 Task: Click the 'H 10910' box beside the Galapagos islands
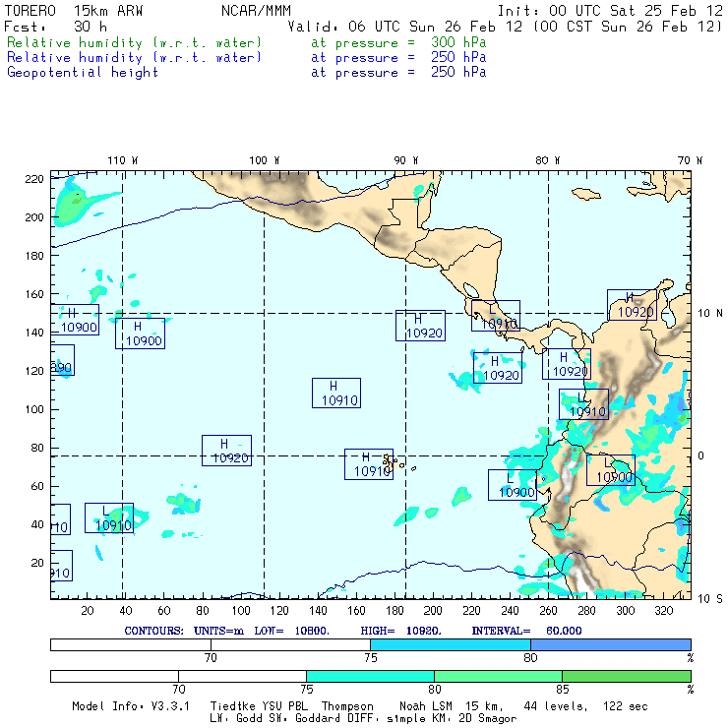(369, 464)
